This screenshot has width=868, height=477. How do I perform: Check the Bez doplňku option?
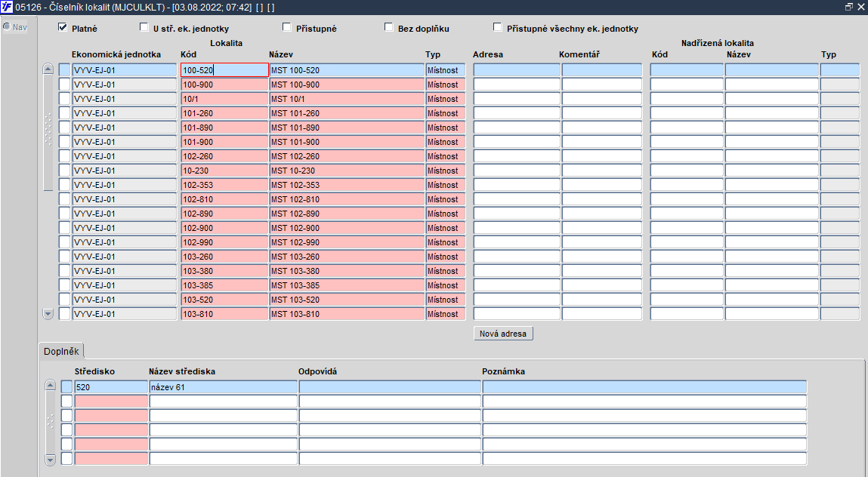coord(388,27)
